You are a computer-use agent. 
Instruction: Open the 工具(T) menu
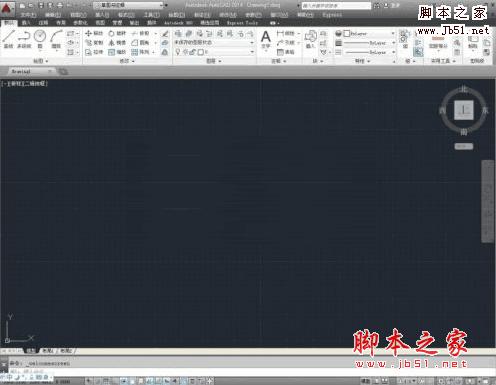152,15
